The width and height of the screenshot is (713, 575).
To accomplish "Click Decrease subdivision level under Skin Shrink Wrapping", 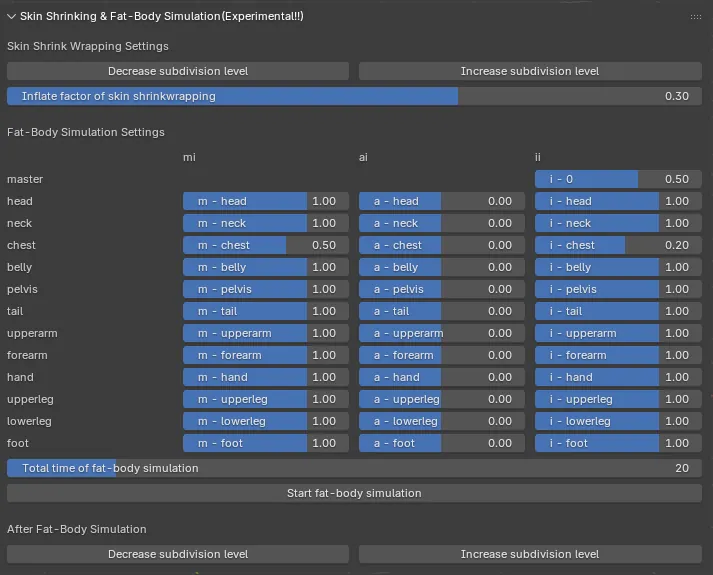I will 178,71.
